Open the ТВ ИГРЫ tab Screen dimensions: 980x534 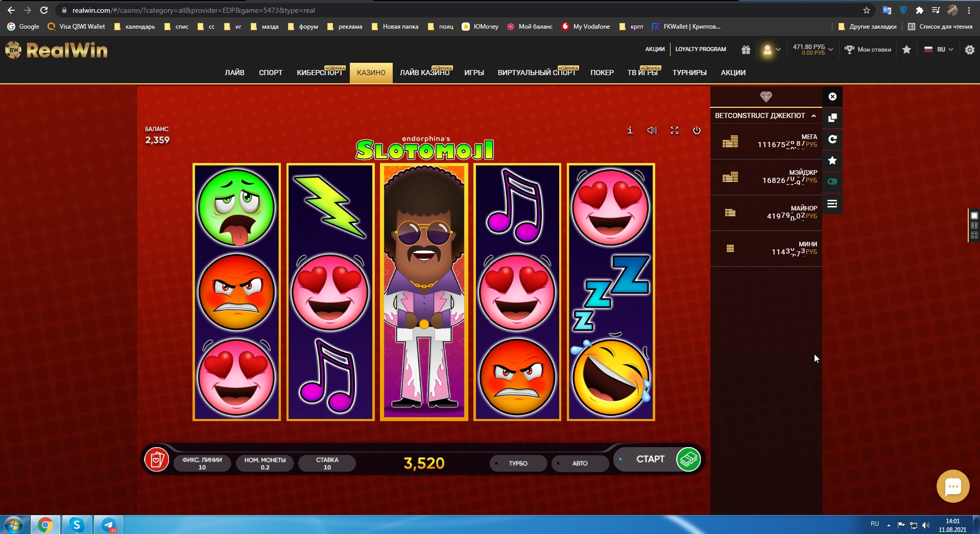(x=642, y=73)
